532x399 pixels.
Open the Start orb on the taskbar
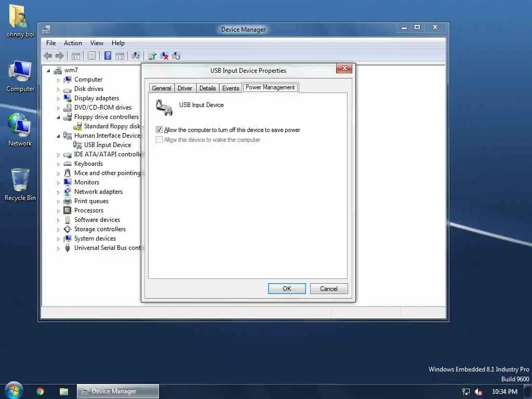(14, 391)
